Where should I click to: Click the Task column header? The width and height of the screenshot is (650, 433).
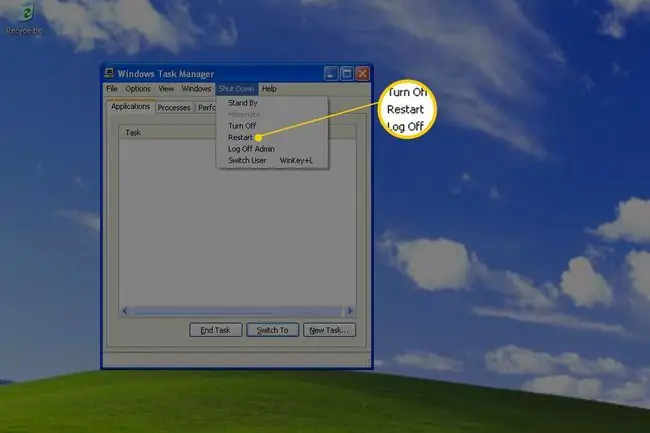(x=167, y=133)
